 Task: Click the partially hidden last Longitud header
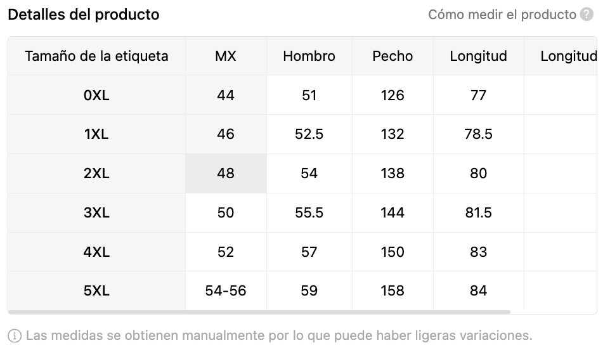coord(568,56)
